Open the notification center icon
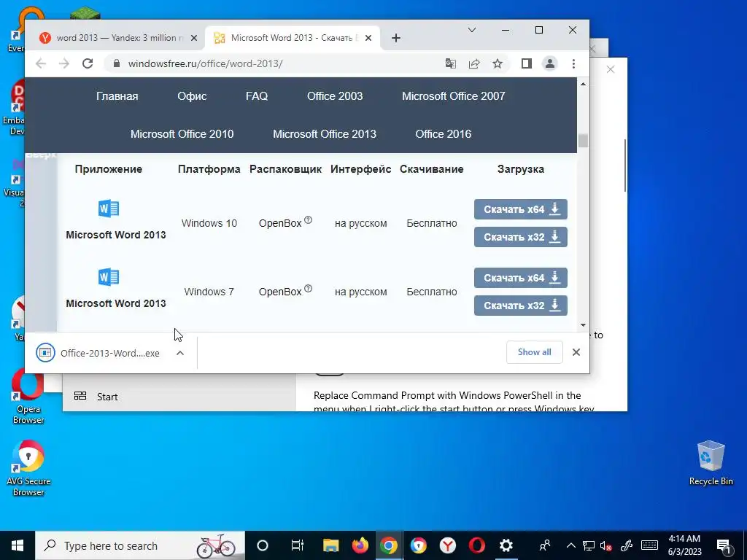 pyautogui.click(x=724, y=545)
